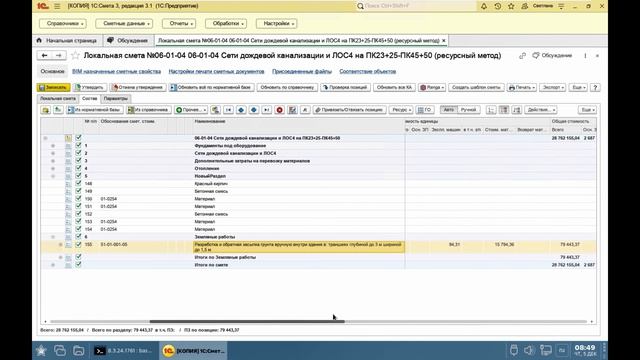Click the volume speaker tray icon
Screen dimensions: 640x360
tap(529, 350)
